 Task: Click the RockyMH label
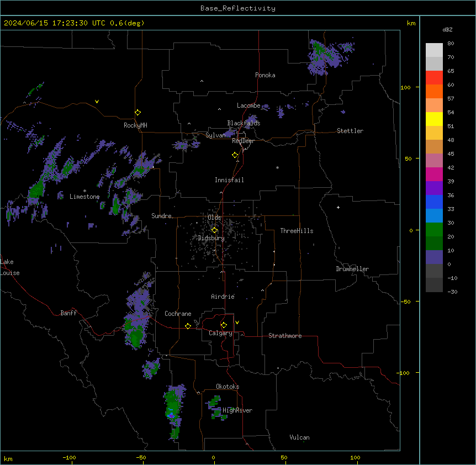coord(135,125)
